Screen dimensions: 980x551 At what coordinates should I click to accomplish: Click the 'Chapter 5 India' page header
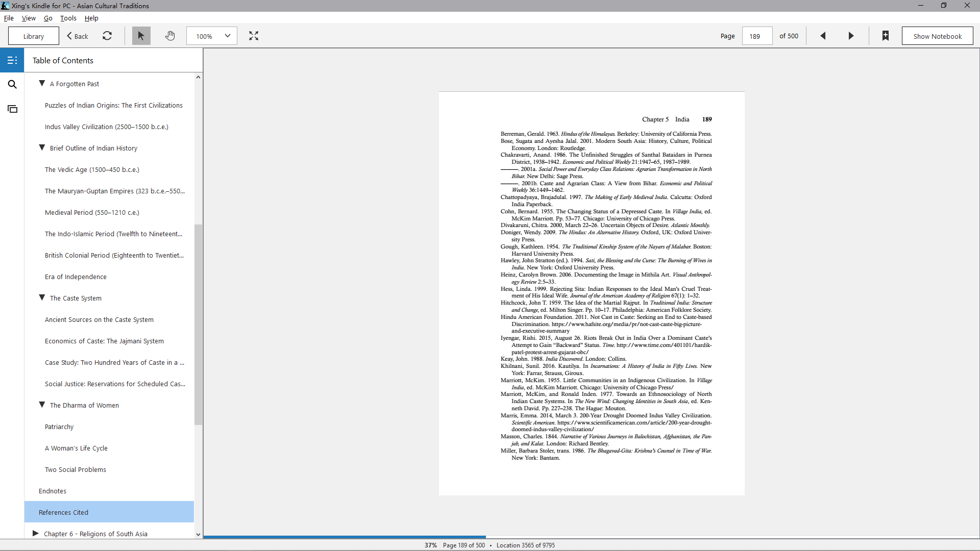pyautogui.click(x=666, y=119)
